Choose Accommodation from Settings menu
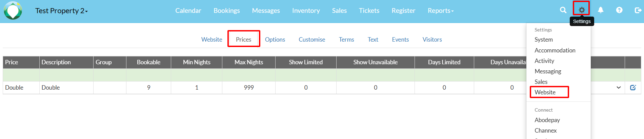Viewport: 644px width, 139px height. tap(555, 50)
